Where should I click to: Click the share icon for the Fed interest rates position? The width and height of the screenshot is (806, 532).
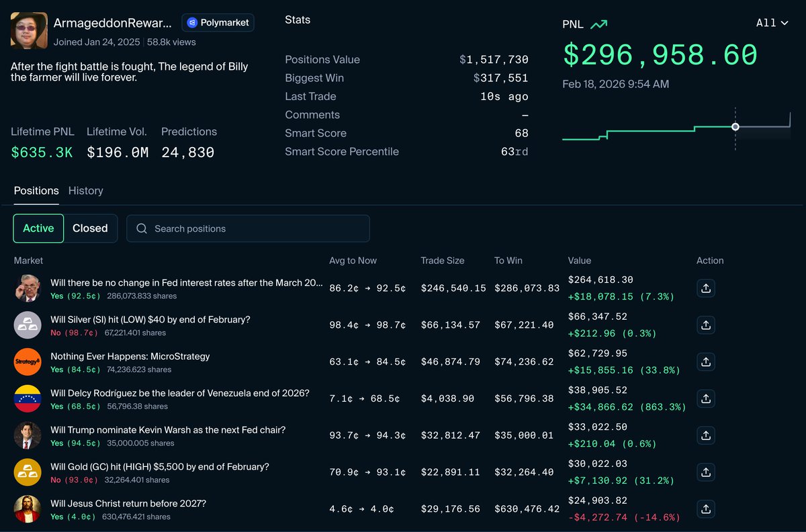click(706, 287)
